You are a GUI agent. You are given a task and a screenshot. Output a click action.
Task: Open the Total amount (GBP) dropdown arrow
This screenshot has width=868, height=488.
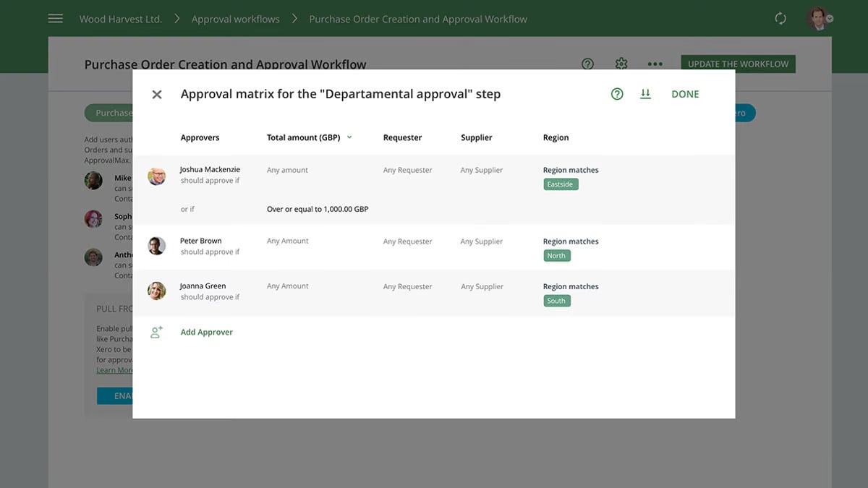pyautogui.click(x=349, y=137)
